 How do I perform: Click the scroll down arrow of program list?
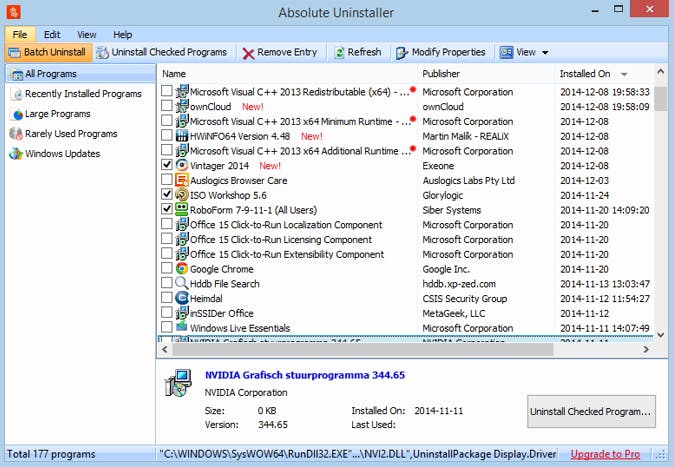click(x=661, y=335)
